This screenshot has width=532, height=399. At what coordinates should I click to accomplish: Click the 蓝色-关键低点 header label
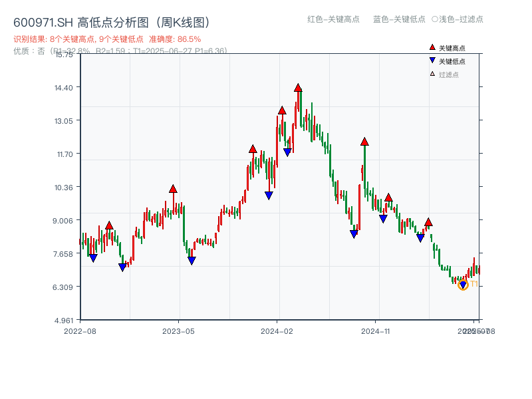click(x=399, y=19)
